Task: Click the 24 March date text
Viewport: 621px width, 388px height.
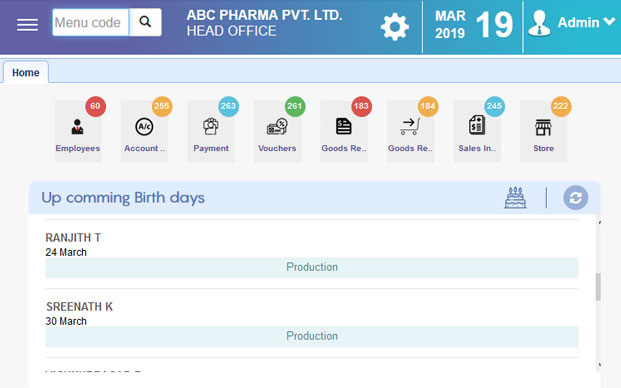Action: click(x=66, y=252)
